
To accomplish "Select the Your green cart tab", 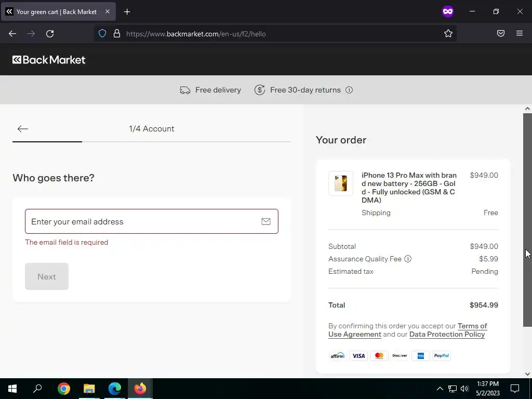I will [58, 11].
